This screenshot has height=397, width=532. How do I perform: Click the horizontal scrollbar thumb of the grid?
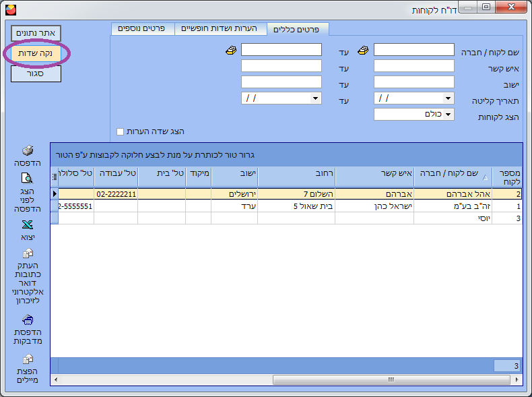point(389,379)
